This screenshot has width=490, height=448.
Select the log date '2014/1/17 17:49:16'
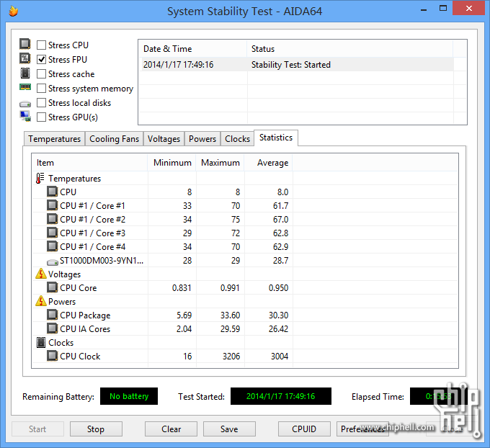coord(178,65)
